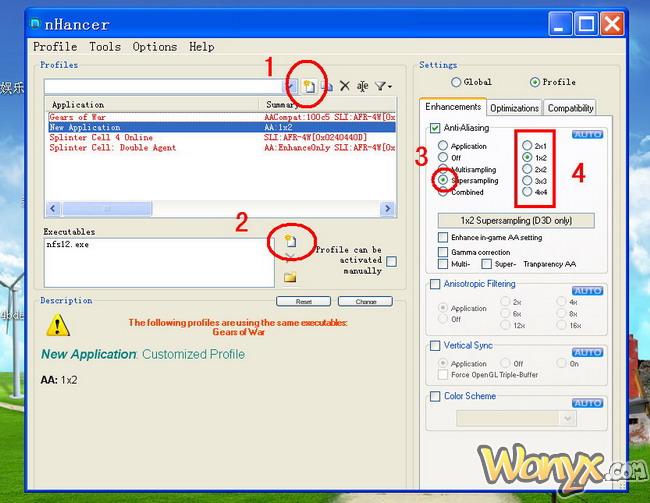Browse for executable with folder icon
The image size is (650, 503).
pyautogui.click(x=289, y=277)
